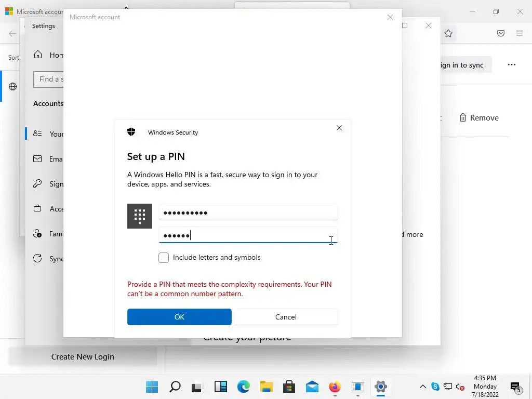Cancel the Windows Security PIN setup
The width and height of the screenshot is (532, 399).
pyautogui.click(x=286, y=316)
